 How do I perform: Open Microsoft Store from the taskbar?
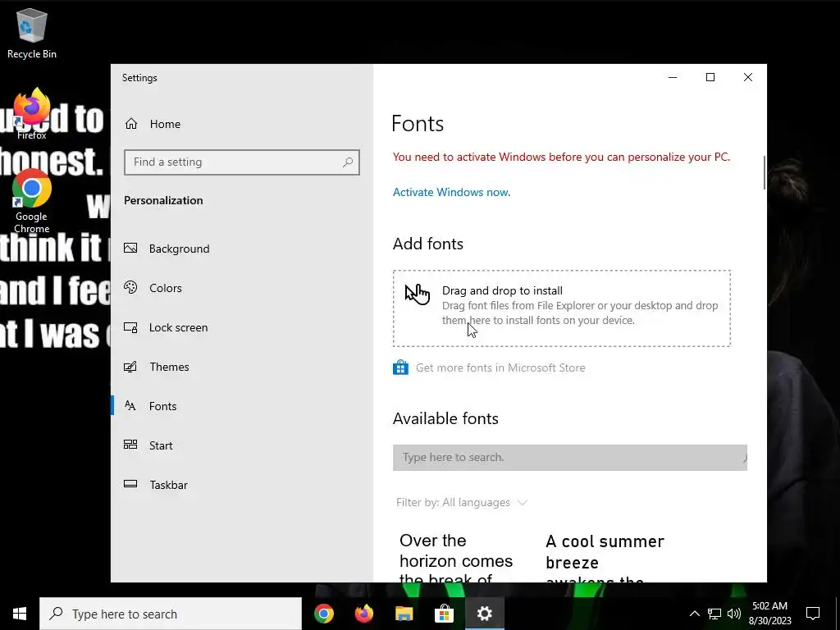pos(444,614)
